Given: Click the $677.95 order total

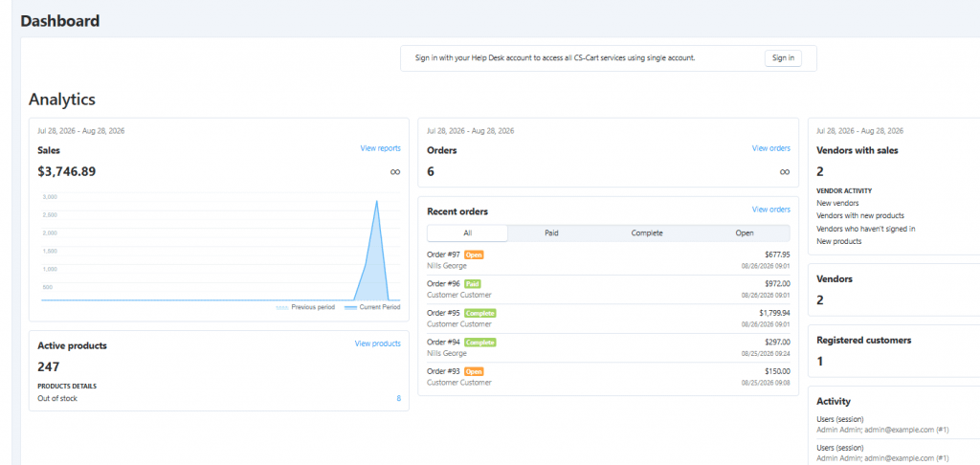Looking at the screenshot, I should click(x=777, y=255).
